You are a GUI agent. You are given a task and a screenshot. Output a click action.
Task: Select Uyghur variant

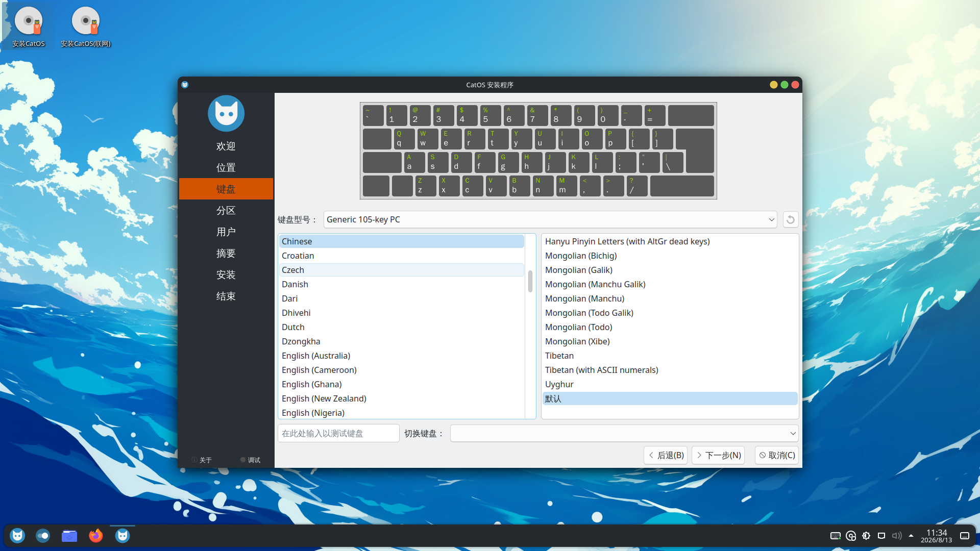[x=670, y=384]
